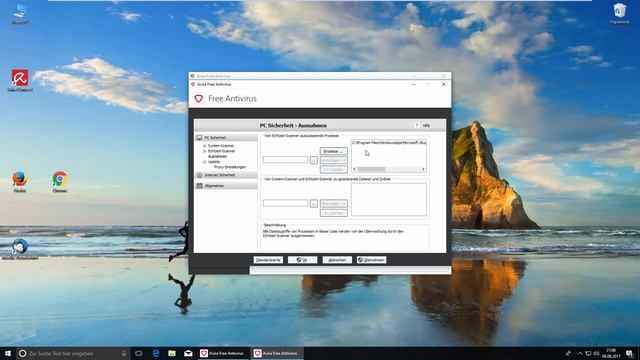The image size is (640, 360).
Task: Click inside the empty files and folders list
Action: (x=389, y=199)
